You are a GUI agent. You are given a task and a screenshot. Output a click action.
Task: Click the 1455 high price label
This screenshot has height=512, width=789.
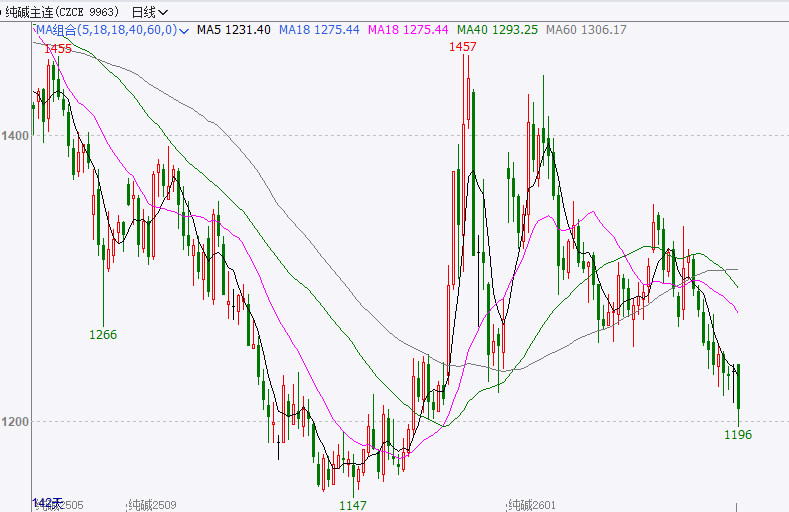[58, 49]
